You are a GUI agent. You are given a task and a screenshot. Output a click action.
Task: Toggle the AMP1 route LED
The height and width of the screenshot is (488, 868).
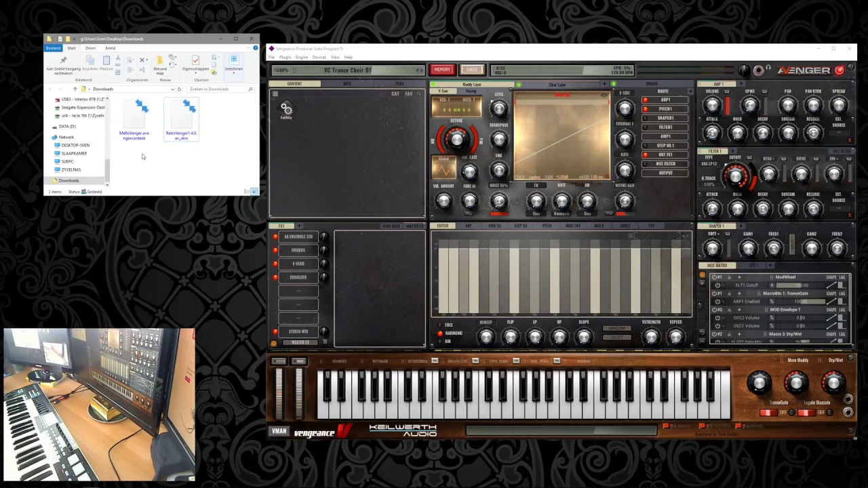pos(645,100)
